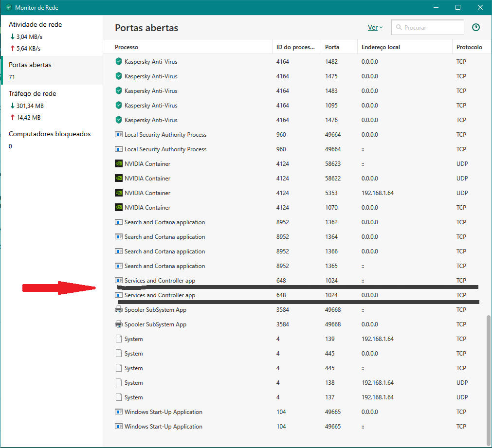Click Windows Start-Up Application icon for 0.0.0.0
Viewport: 492px width, 448px height.
118,412
